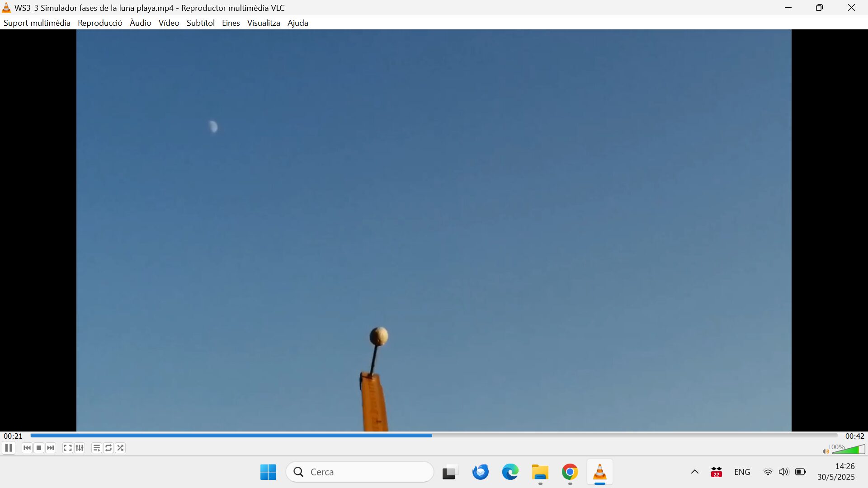Open system volume tray icon
868x488 pixels.
click(x=783, y=472)
